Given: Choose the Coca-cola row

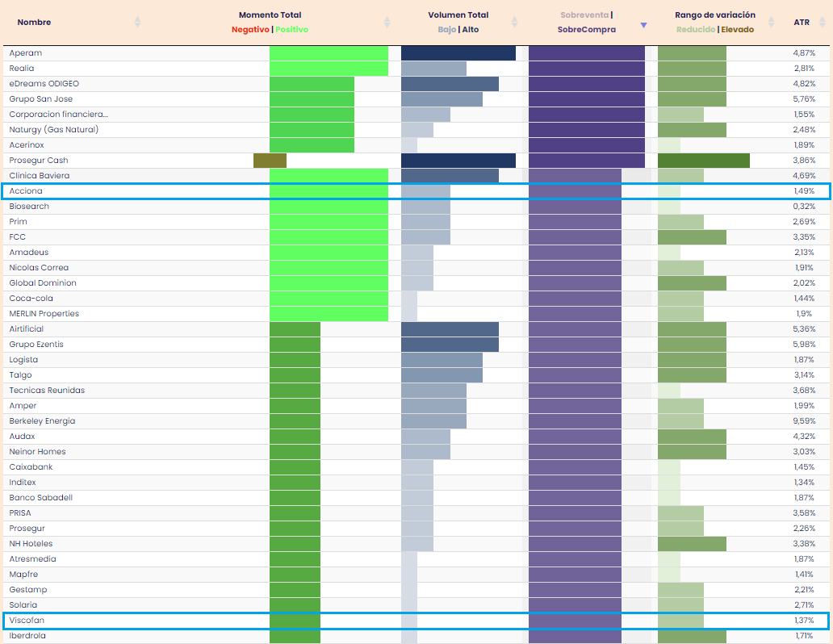Looking at the screenshot, I should tap(31, 299).
